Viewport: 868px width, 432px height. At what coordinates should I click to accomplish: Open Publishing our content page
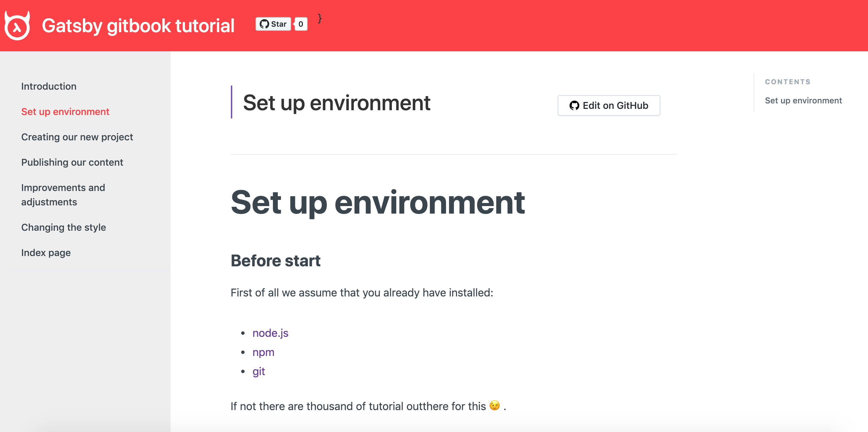coord(72,162)
